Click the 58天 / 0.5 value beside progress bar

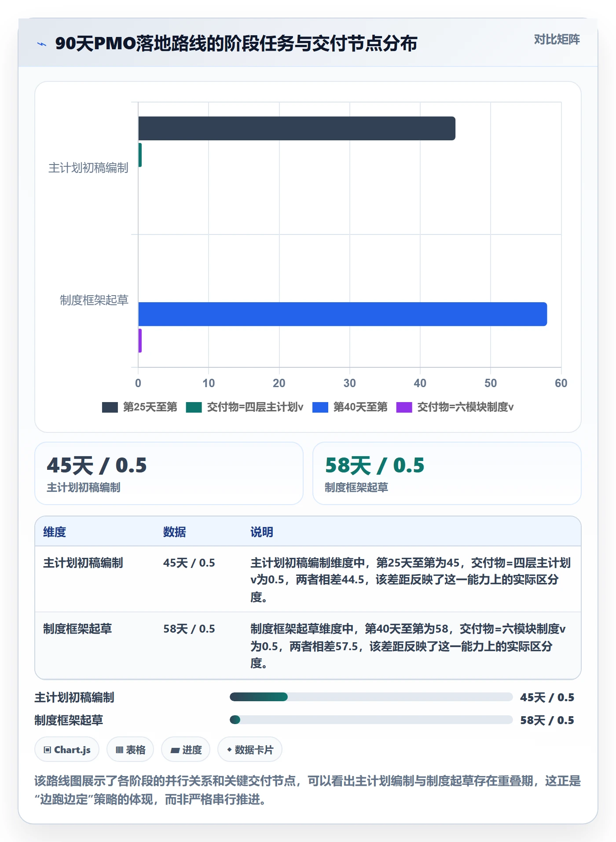point(547,720)
